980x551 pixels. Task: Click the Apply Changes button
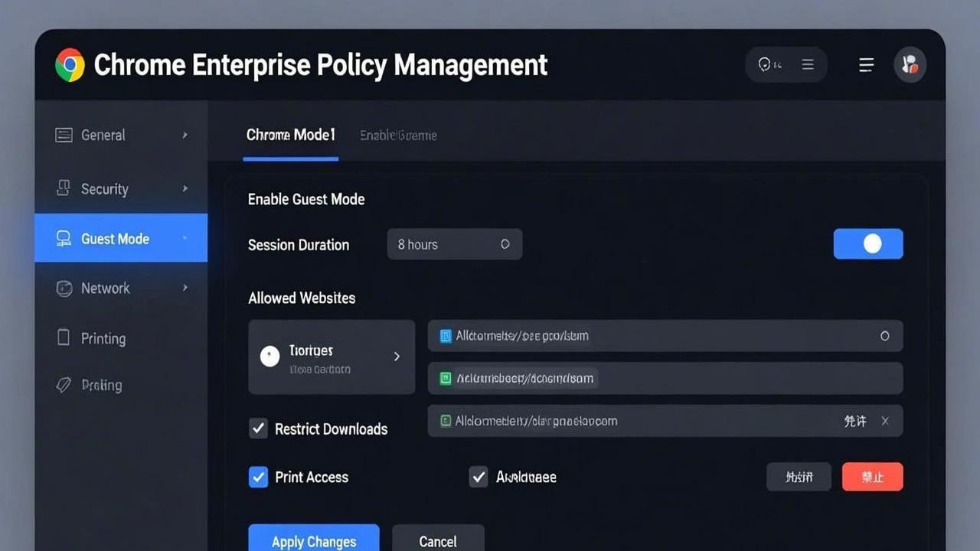point(314,538)
